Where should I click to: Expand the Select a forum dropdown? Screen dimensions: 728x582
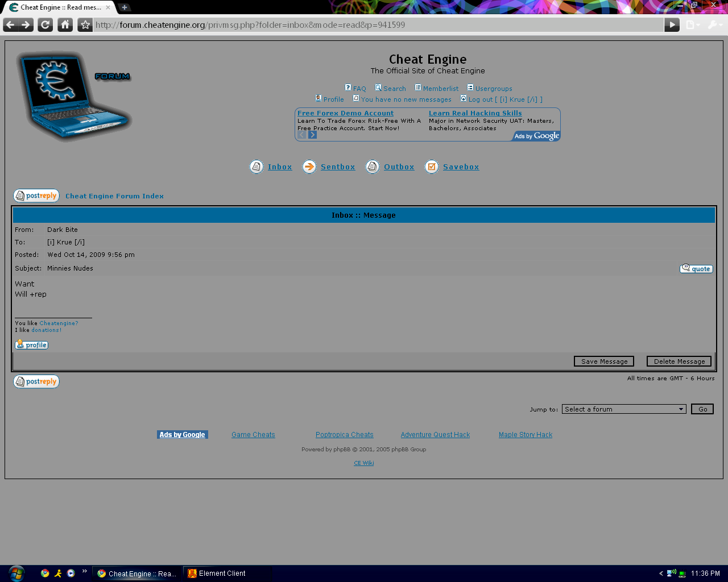click(624, 409)
